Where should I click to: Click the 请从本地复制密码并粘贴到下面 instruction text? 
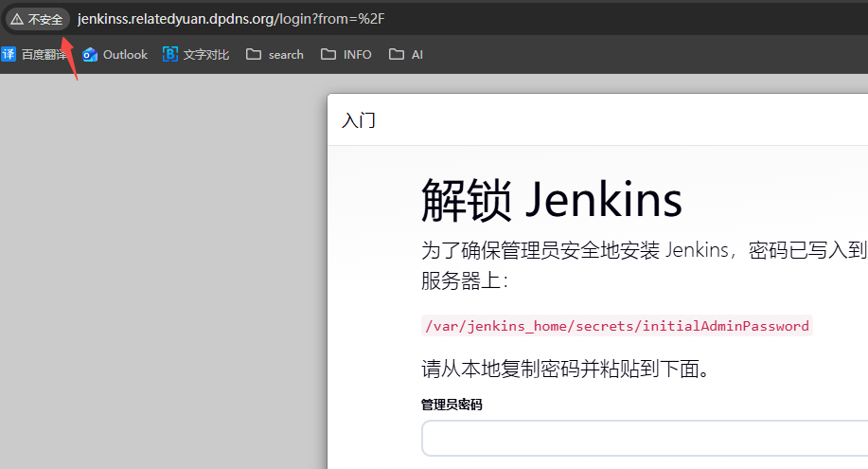point(565,369)
